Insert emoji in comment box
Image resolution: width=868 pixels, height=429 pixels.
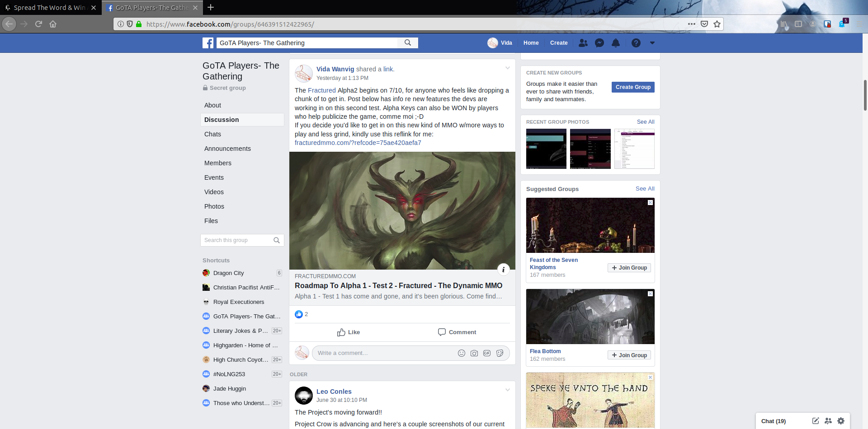[x=462, y=353]
